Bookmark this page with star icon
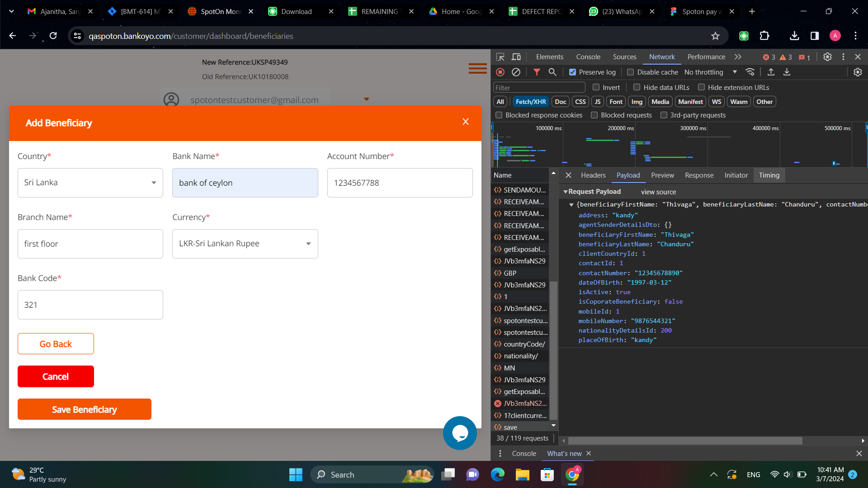Viewport: 868px width, 488px height. (x=715, y=36)
